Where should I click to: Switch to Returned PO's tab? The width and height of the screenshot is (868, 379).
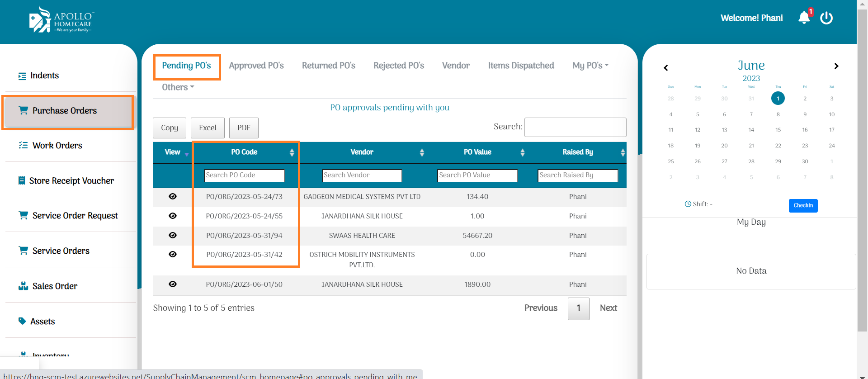329,66
